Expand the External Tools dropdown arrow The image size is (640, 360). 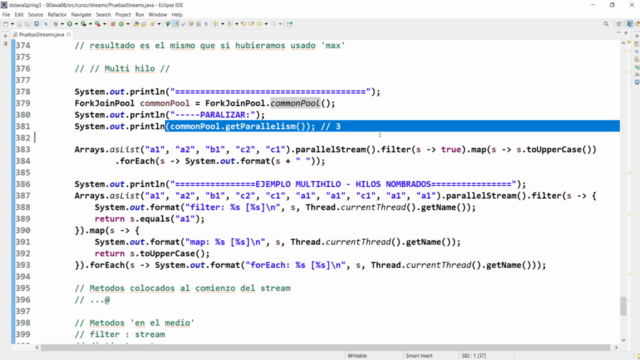tap(104, 24)
